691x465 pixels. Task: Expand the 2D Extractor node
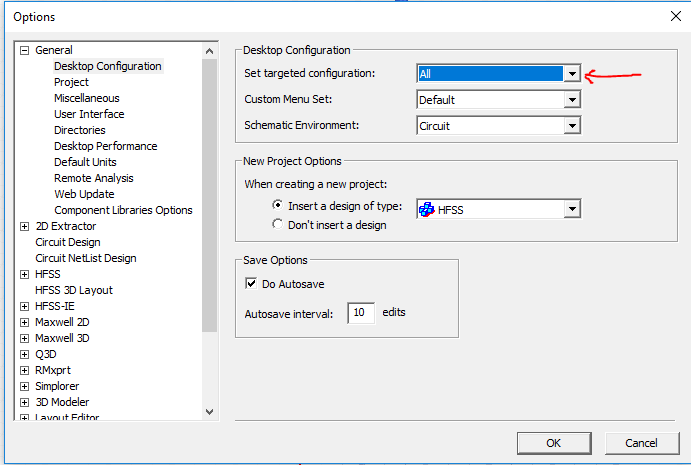(x=25, y=227)
